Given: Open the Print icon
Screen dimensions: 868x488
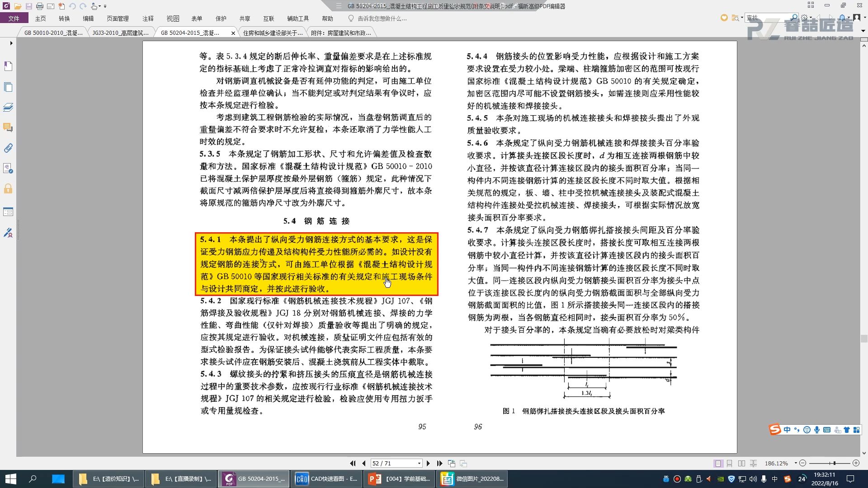Looking at the screenshot, I should click(x=39, y=6).
